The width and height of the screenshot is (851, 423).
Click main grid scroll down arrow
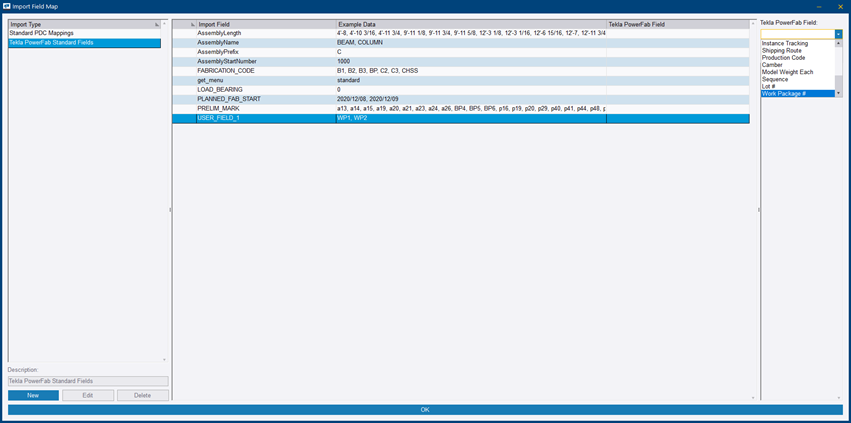click(753, 398)
